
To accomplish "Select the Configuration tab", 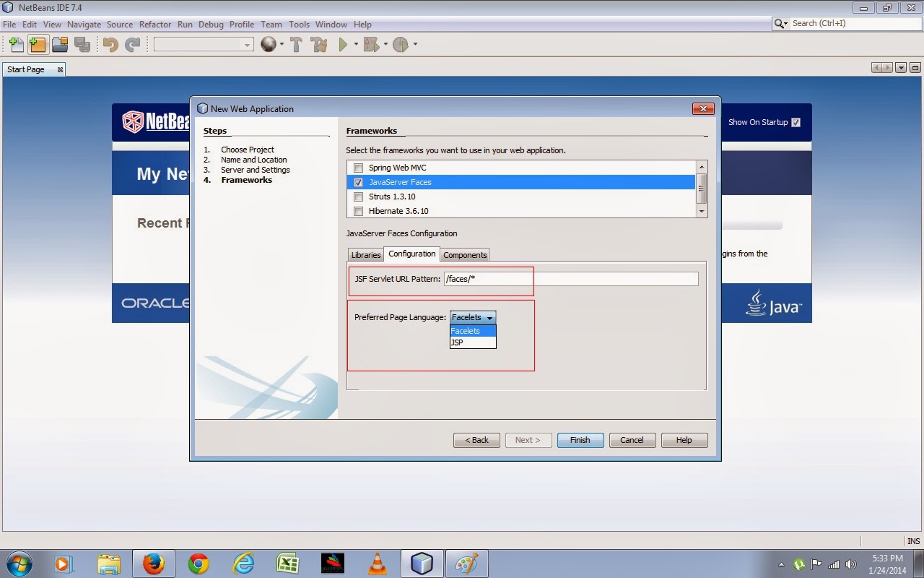I will (x=412, y=254).
